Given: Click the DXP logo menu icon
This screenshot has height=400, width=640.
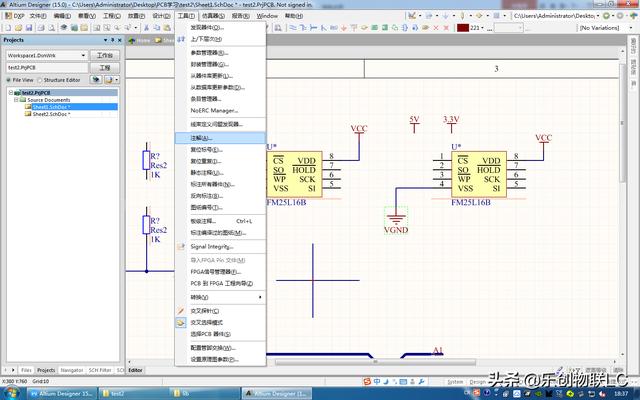Looking at the screenshot, I should [x=9, y=16].
